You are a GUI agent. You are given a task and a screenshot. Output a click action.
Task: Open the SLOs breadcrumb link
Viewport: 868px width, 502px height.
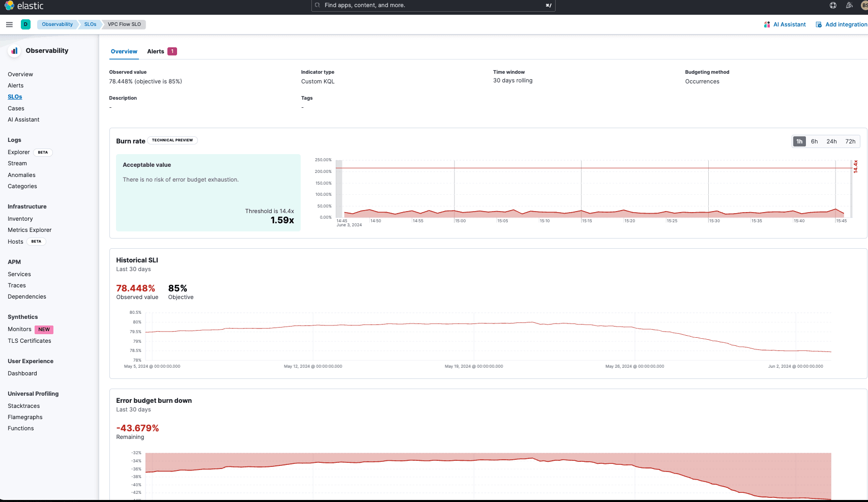pyautogui.click(x=90, y=24)
